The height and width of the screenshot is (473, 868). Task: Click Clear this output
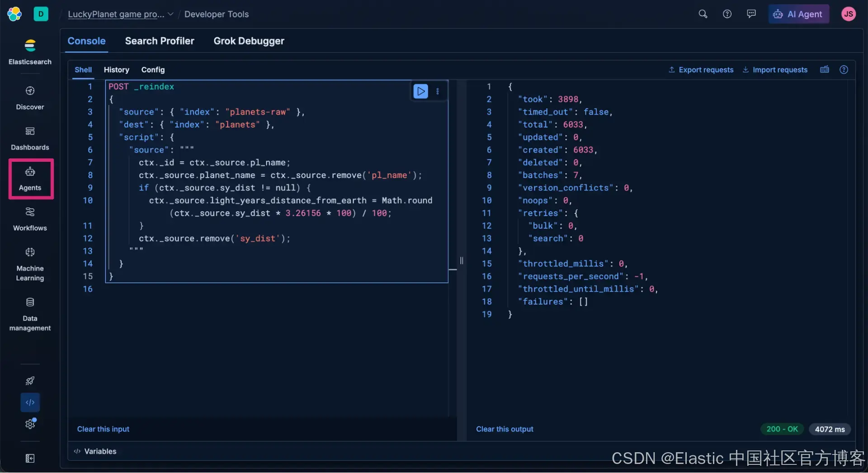tap(505, 429)
